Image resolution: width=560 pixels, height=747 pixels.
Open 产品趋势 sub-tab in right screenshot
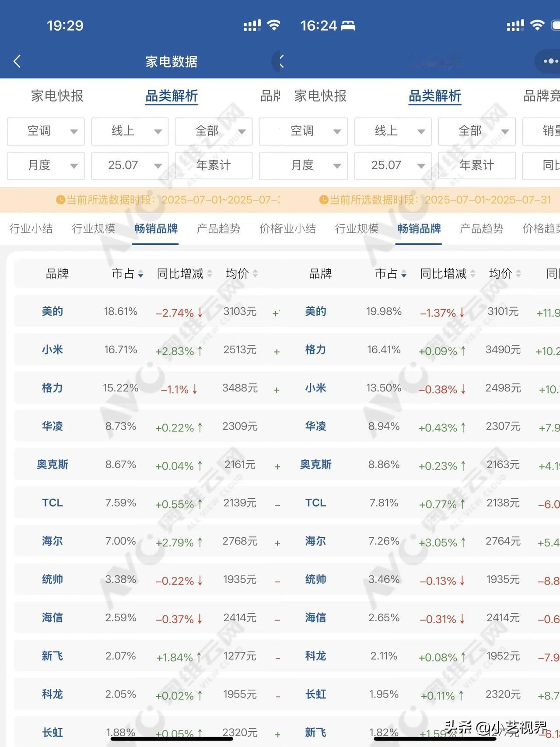click(482, 229)
